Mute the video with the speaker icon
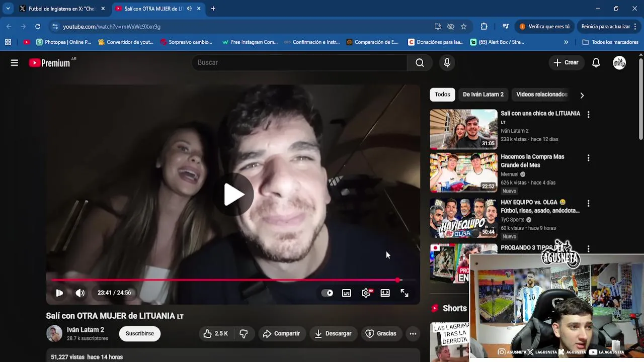The height and width of the screenshot is (362, 644). [x=80, y=293]
